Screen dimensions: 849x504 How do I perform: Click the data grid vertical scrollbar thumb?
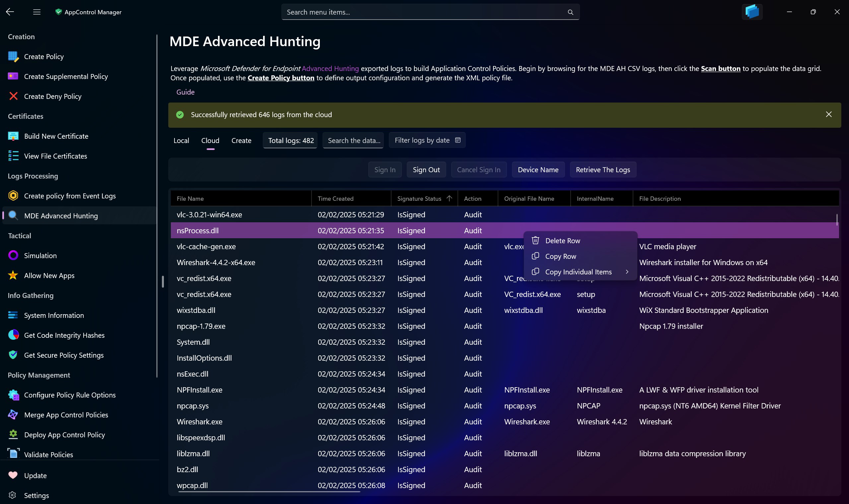(837, 219)
